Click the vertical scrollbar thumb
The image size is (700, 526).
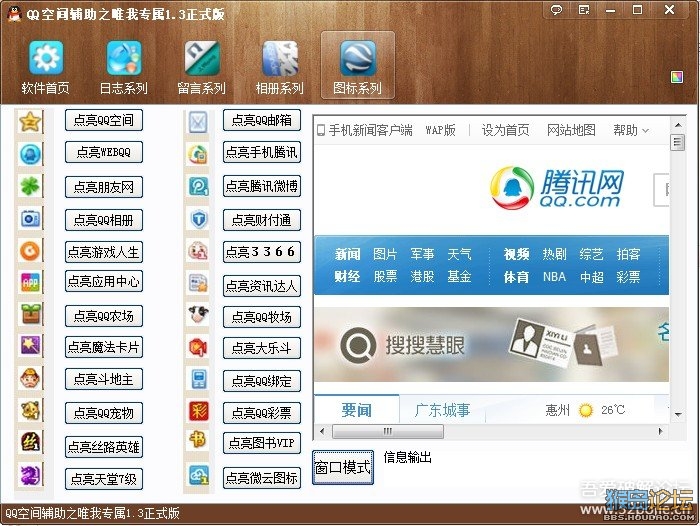678,142
